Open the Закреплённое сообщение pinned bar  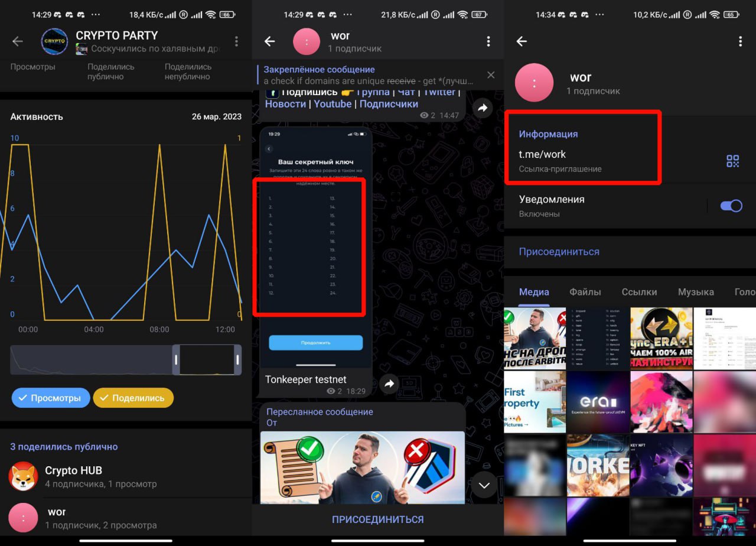(370, 75)
